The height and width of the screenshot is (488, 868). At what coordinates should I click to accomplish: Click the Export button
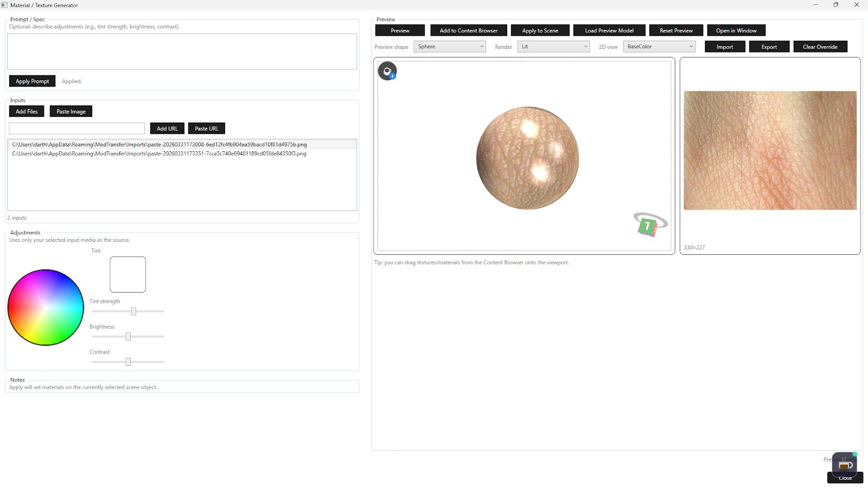pyautogui.click(x=769, y=47)
